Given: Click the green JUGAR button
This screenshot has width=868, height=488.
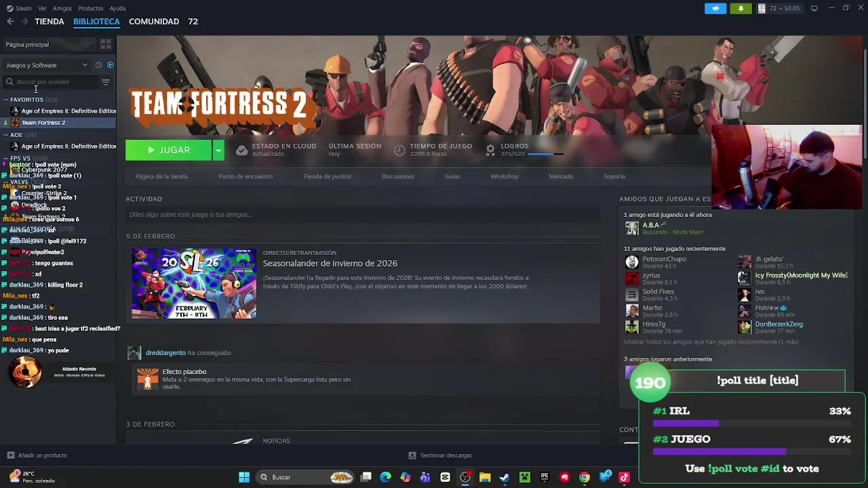Looking at the screenshot, I should point(169,150).
